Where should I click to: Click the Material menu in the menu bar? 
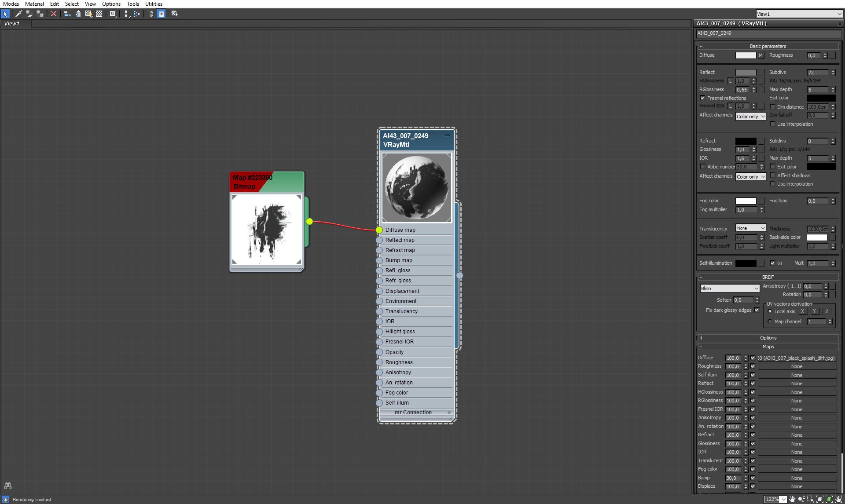click(x=33, y=4)
